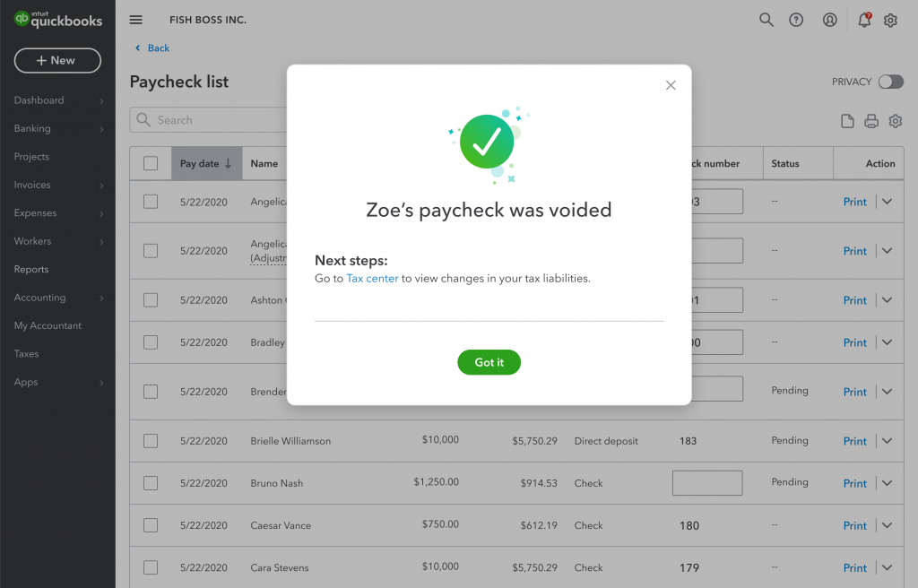Click the printer icon above table
This screenshot has width=918, height=588.
tap(871, 121)
